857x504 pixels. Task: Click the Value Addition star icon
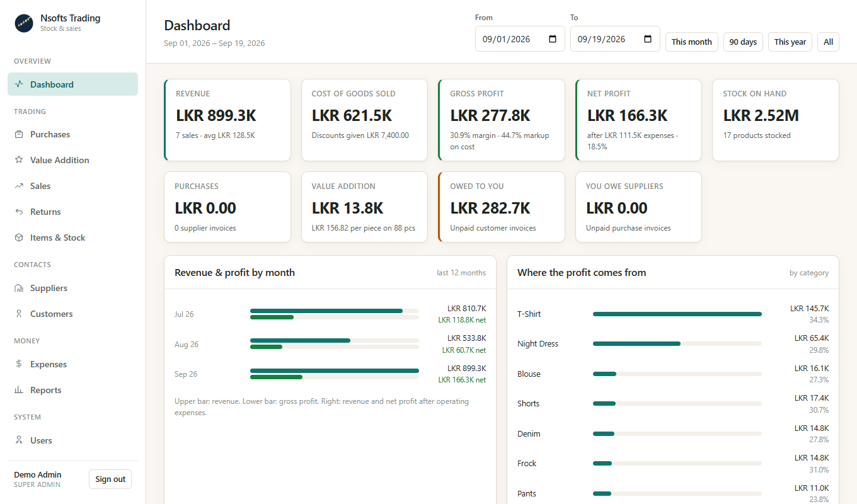point(19,160)
